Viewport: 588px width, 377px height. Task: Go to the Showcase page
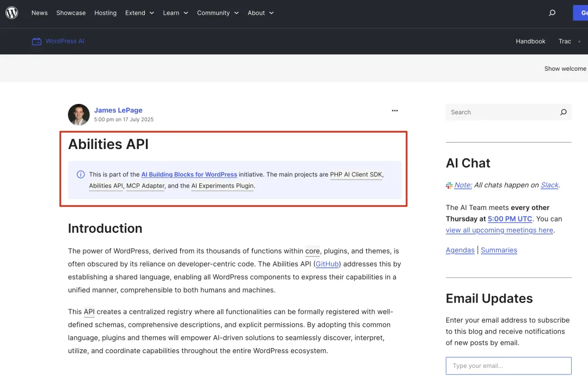click(x=71, y=13)
